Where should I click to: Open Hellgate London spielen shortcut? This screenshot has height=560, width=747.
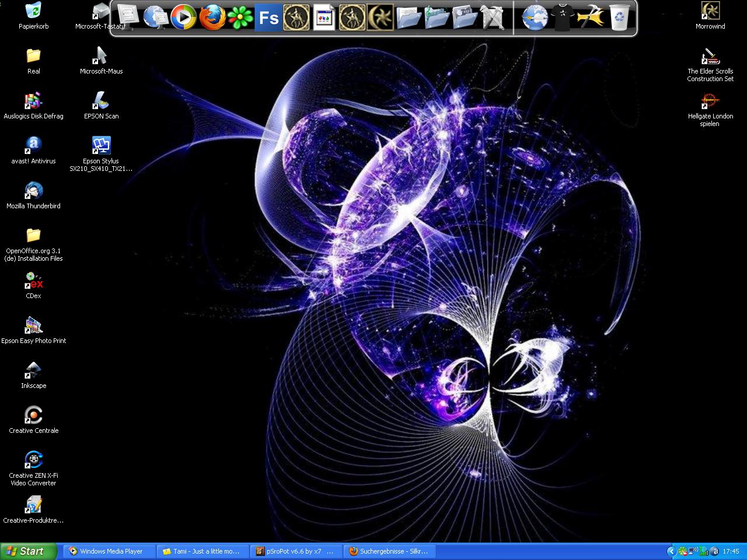coord(710,101)
